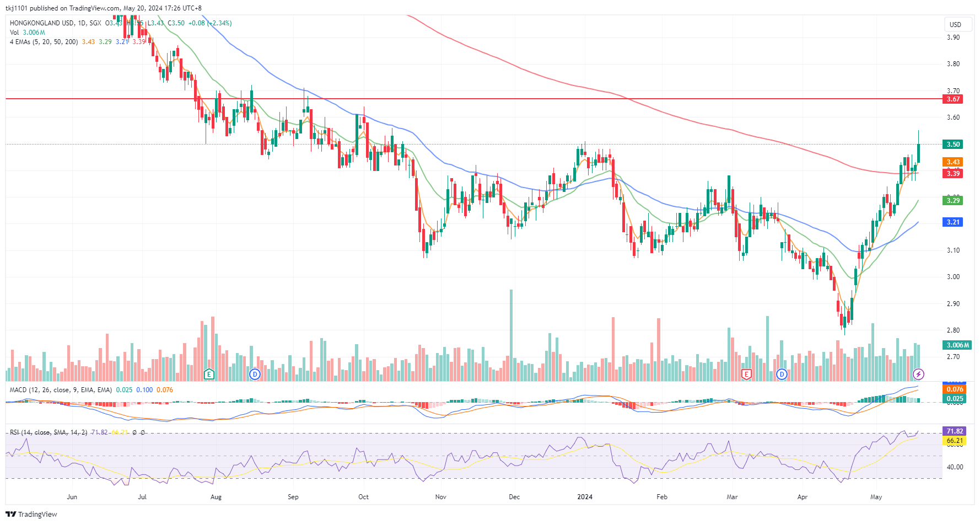Image resolution: width=980 pixels, height=524 pixels.
Task: Click the Aug label on time axis
Action: click(216, 497)
